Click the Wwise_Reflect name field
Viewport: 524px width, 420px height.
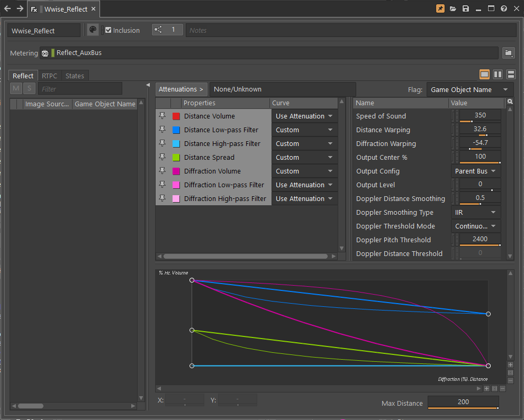point(44,30)
